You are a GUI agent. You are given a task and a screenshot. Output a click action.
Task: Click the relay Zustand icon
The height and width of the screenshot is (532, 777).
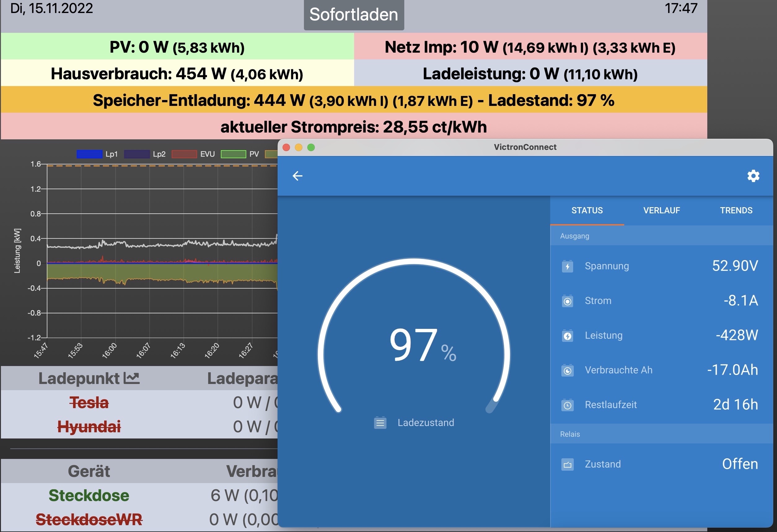567,464
